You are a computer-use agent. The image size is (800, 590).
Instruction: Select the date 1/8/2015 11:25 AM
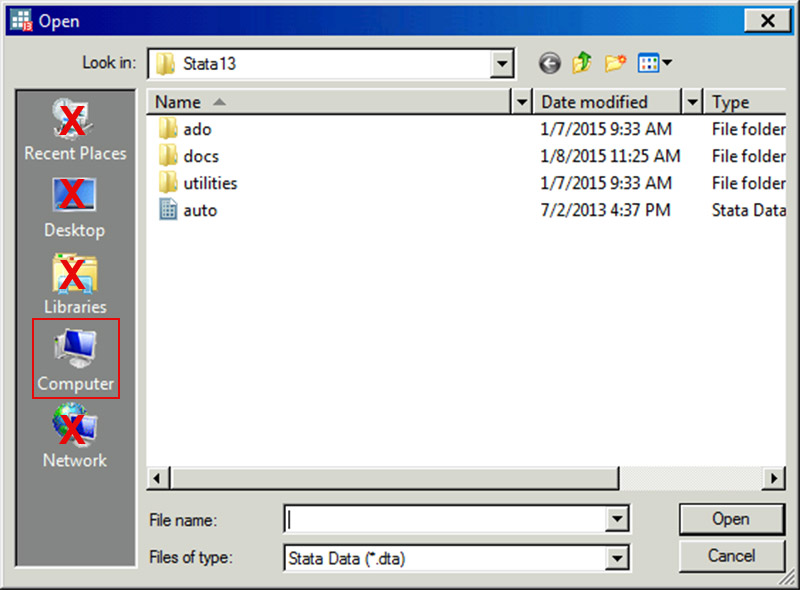point(610,156)
